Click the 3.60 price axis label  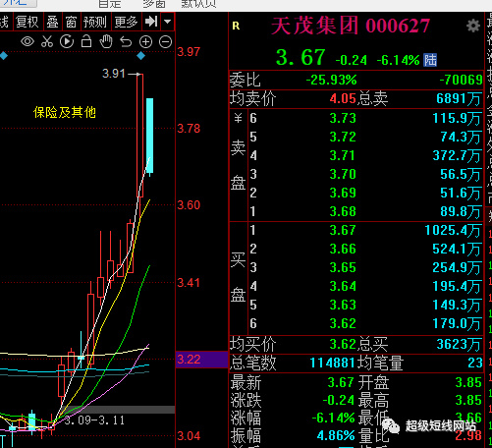189,205
